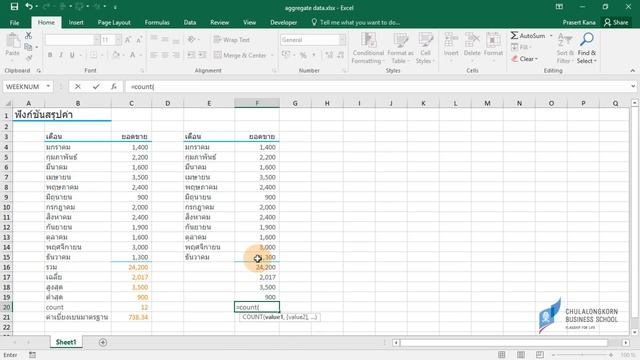Click the Cut scissors icon

(x=28, y=36)
